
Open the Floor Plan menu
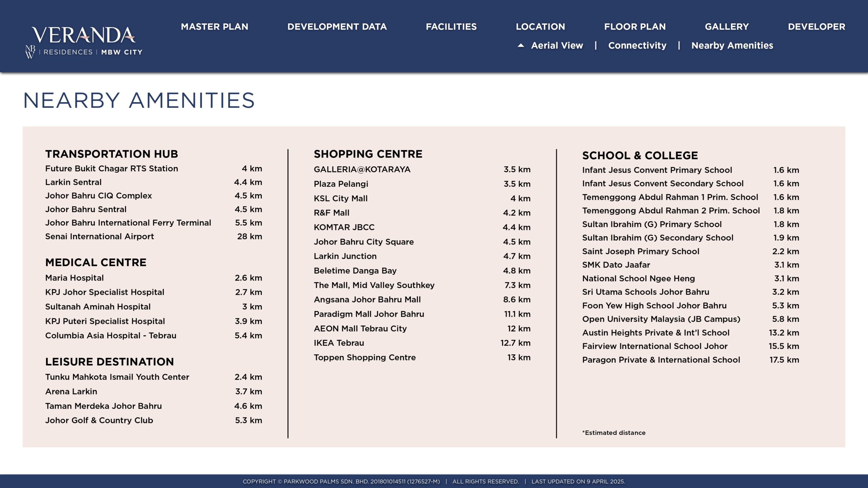pos(635,27)
